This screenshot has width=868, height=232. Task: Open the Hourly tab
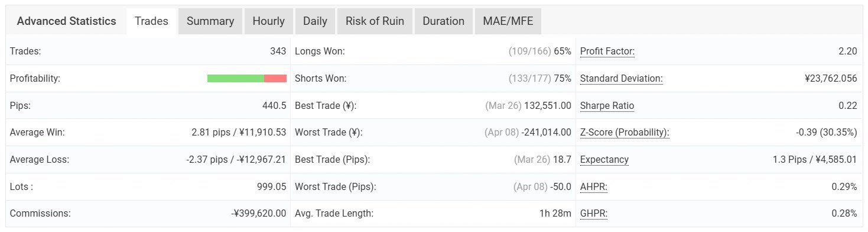[268, 21]
